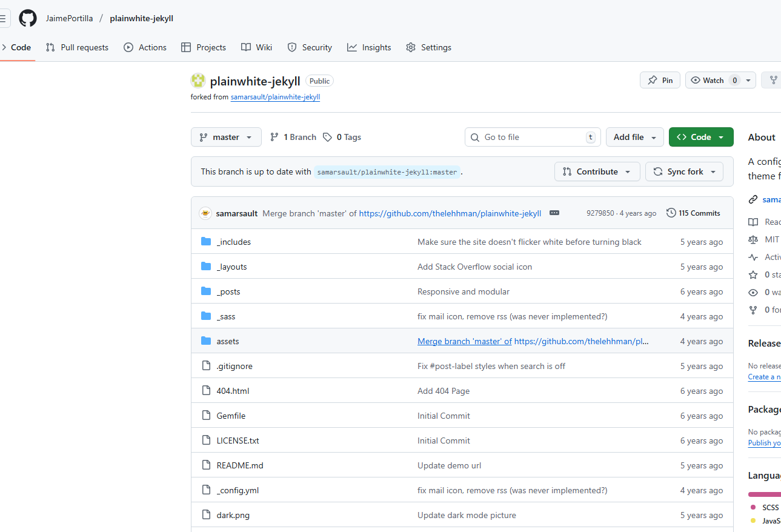View the 115 Commits history
Image resolution: width=781 pixels, height=532 pixels.
(693, 213)
